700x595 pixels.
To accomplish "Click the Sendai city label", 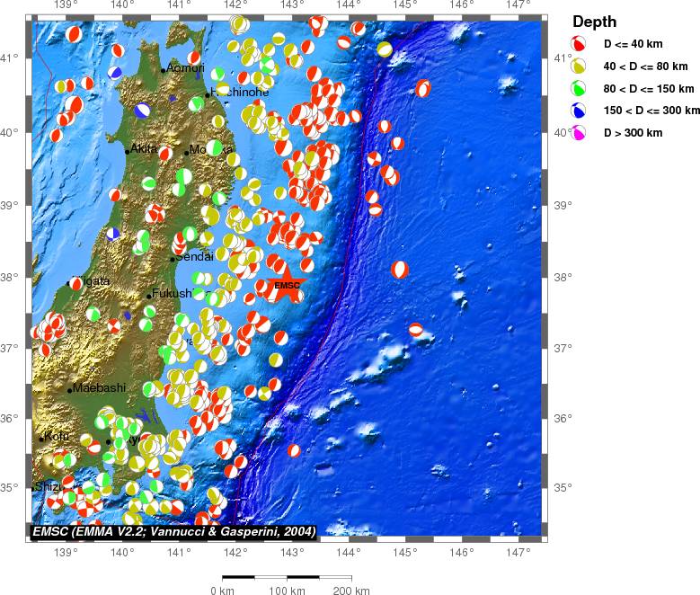I will click(x=194, y=257).
